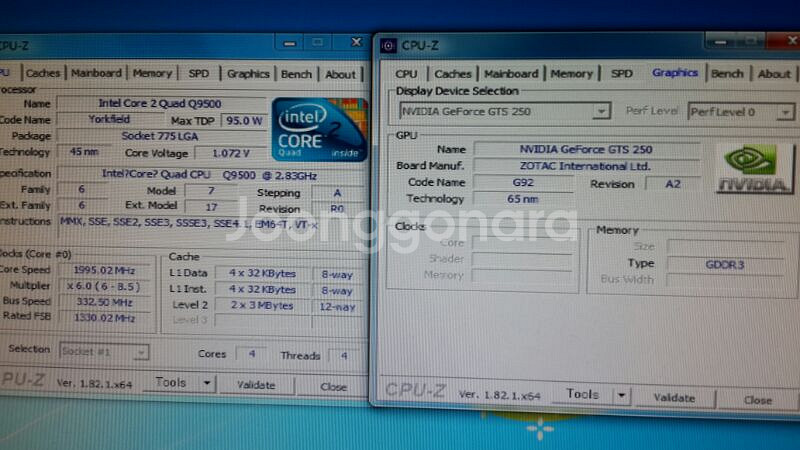
Task: Click the R0 revision value in left window
Action: click(337, 209)
